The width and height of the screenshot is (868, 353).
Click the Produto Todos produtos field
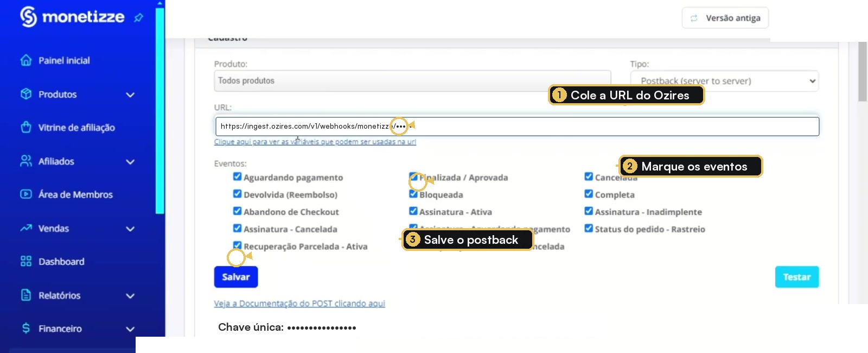coord(412,80)
